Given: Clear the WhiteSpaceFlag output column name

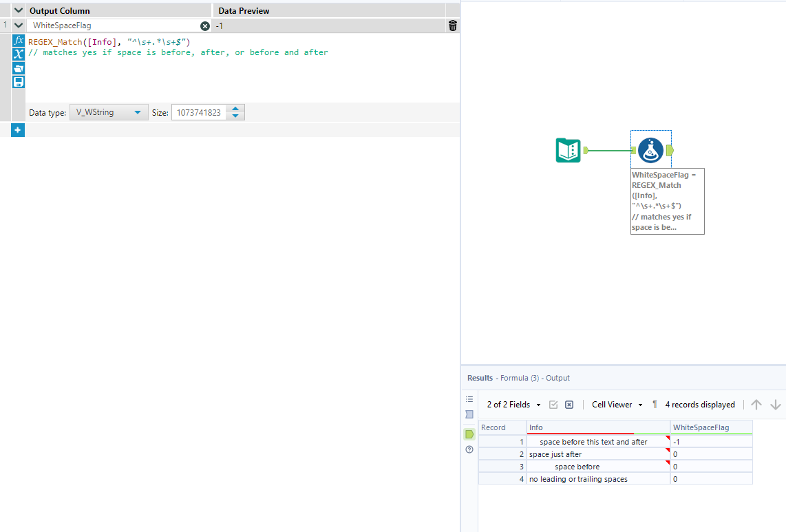Looking at the screenshot, I should tap(205, 25).
